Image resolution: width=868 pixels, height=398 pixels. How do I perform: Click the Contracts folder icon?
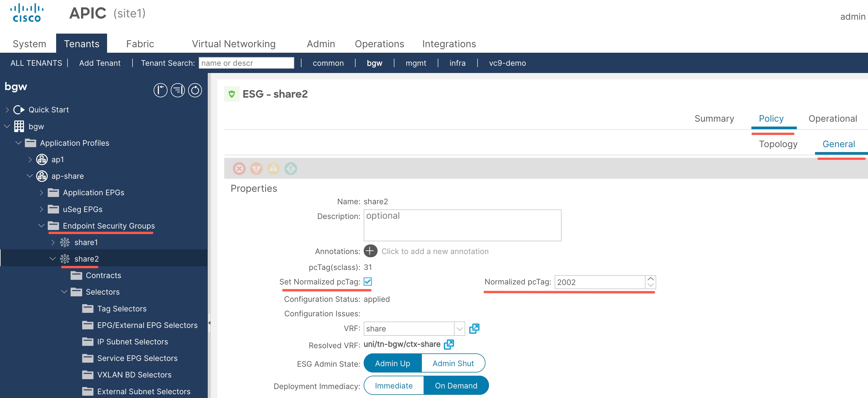[x=76, y=275]
